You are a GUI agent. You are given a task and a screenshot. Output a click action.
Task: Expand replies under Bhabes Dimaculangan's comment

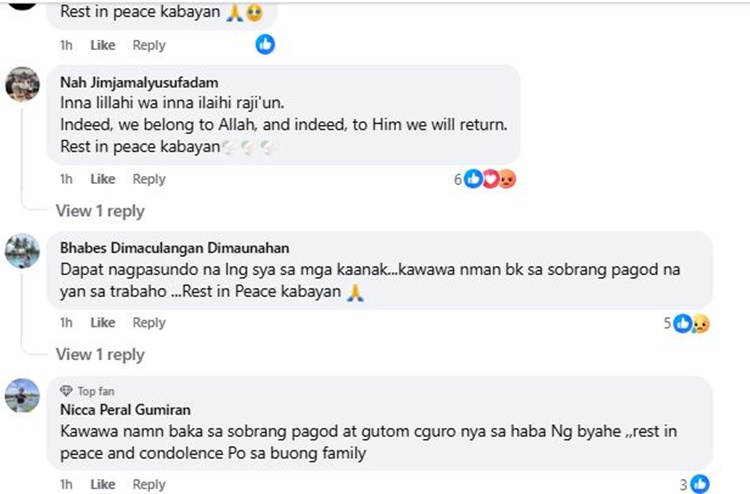[100, 355]
